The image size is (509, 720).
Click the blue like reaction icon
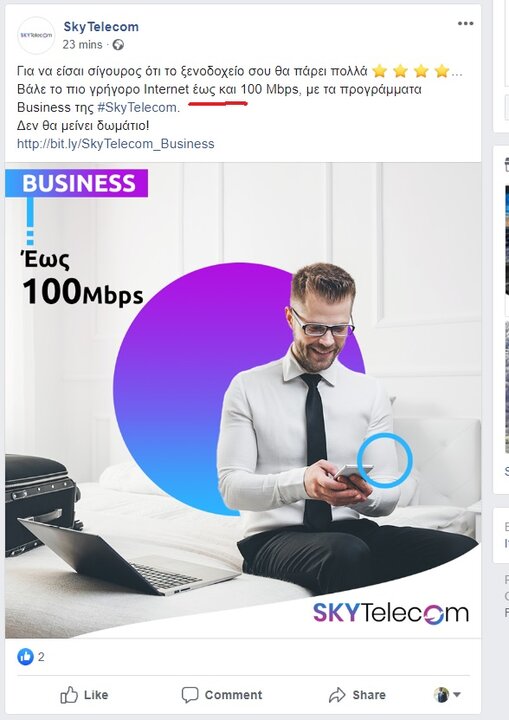tap(26, 657)
